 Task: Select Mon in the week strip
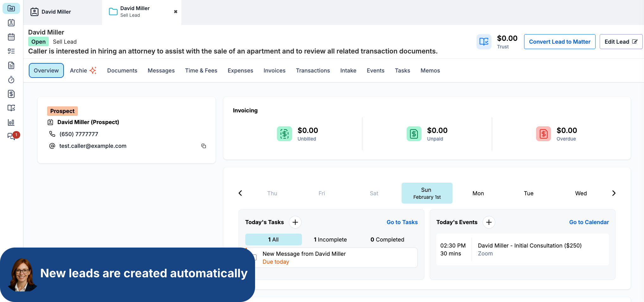[478, 193]
